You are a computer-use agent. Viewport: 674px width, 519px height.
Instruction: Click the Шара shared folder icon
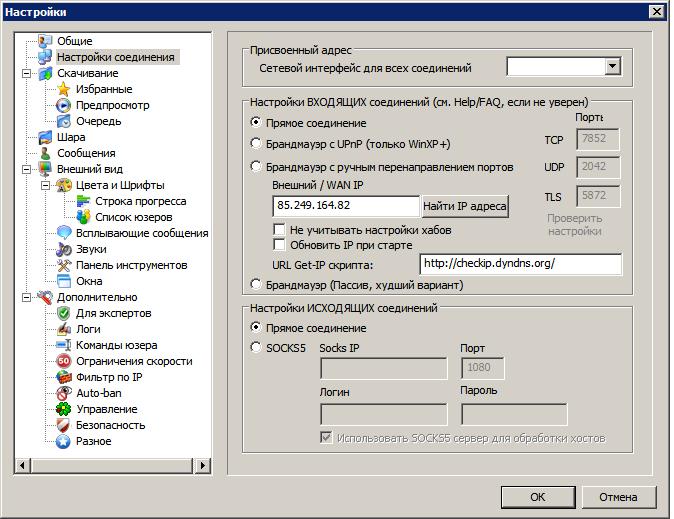point(45,137)
